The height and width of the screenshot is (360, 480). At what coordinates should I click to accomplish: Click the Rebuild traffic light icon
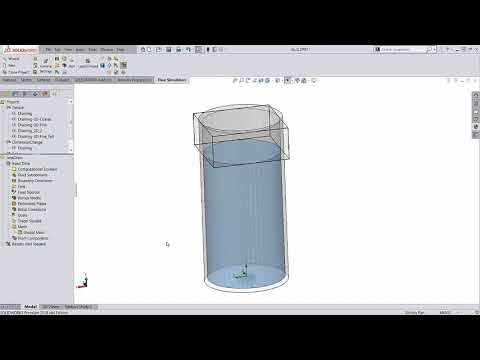pos(208,50)
